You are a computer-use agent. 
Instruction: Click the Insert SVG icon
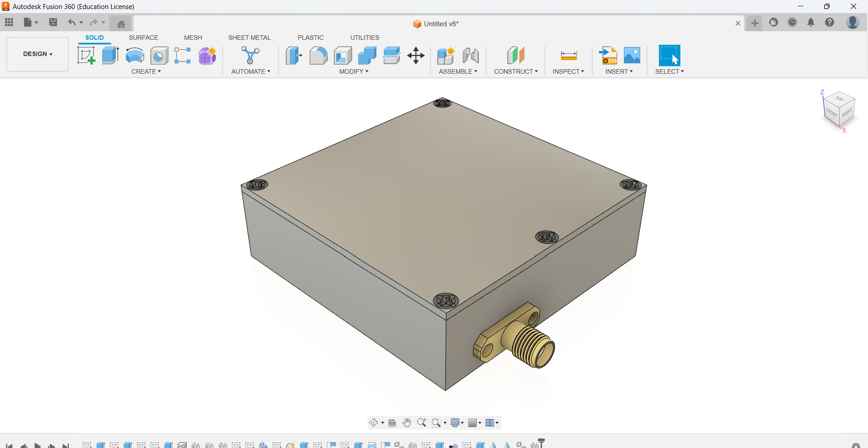click(608, 56)
